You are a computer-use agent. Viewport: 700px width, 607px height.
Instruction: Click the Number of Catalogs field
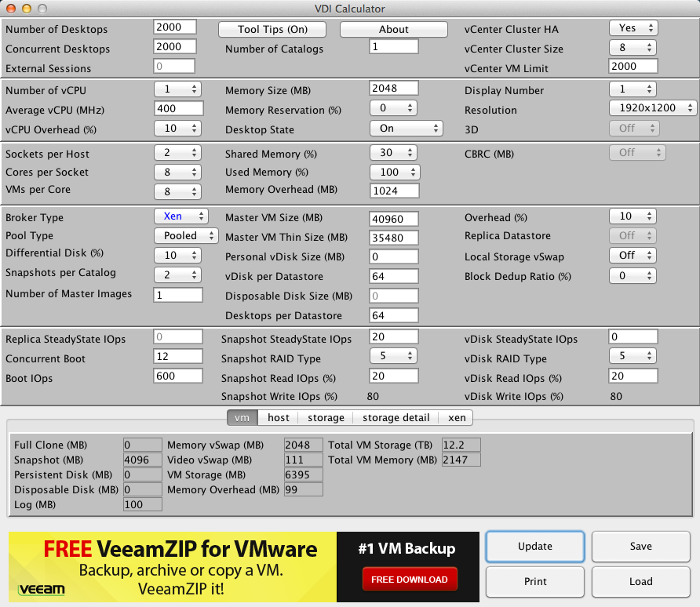pyautogui.click(x=394, y=47)
